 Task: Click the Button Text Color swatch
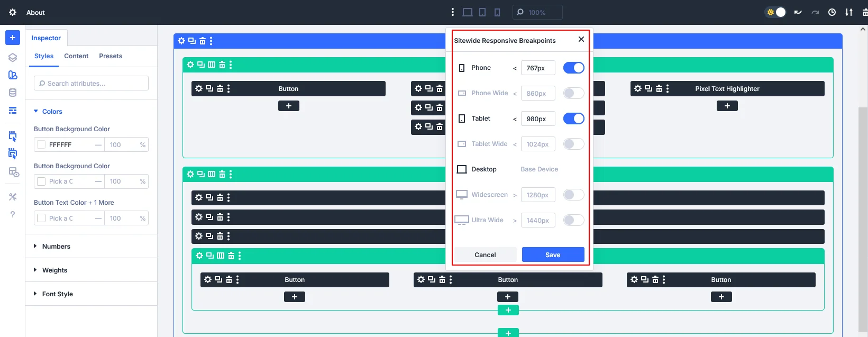click(x=41, y=218)
